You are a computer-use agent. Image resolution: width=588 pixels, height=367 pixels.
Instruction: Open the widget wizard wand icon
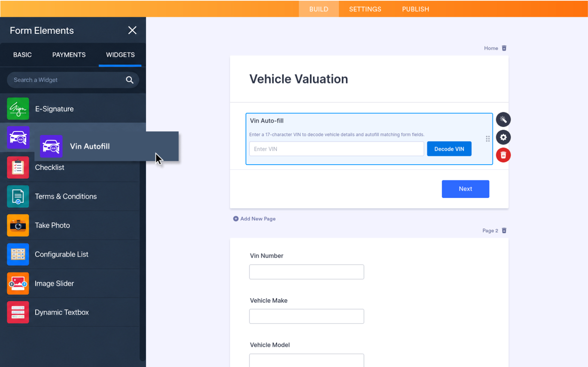click(503, 120)
